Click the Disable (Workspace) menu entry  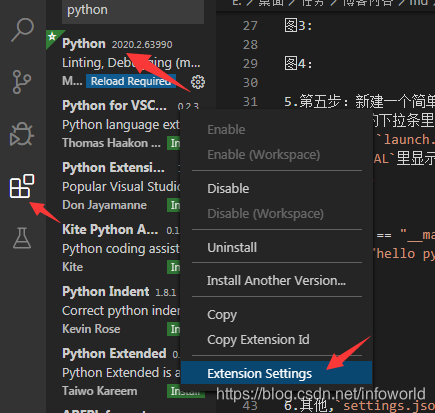(x=265, y=214)
